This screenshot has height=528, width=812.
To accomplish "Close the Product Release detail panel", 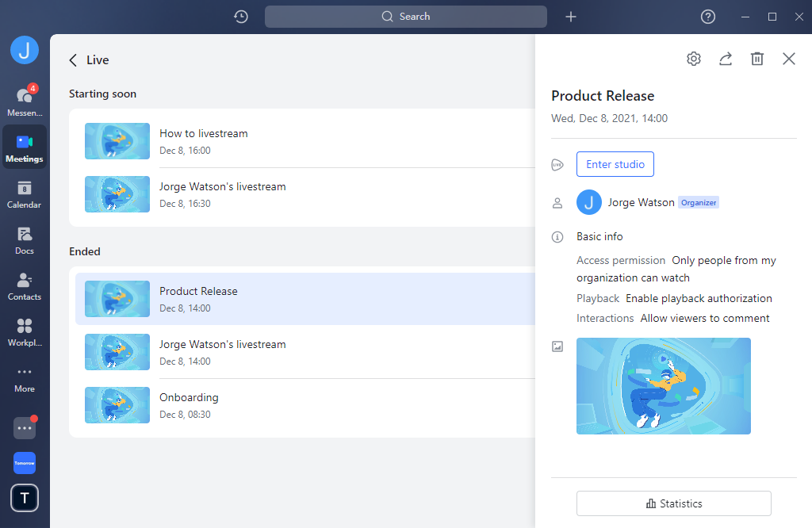I will pos(788,58).
